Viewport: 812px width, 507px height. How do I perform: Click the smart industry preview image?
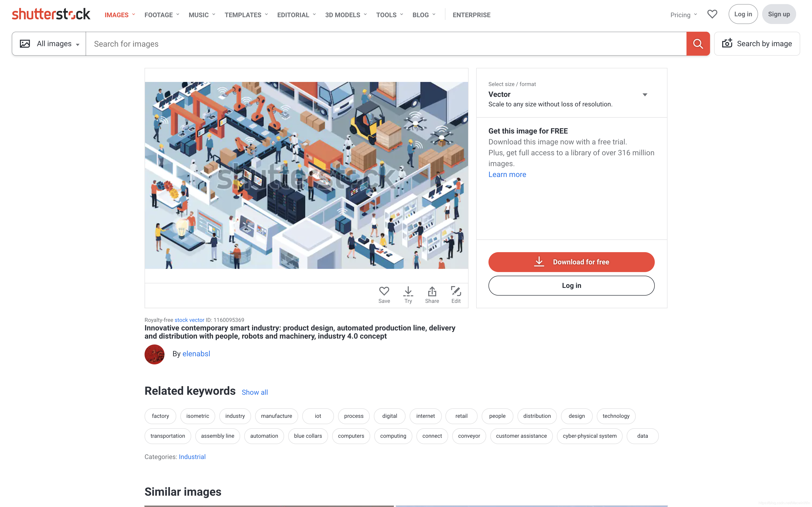point(306,175)
